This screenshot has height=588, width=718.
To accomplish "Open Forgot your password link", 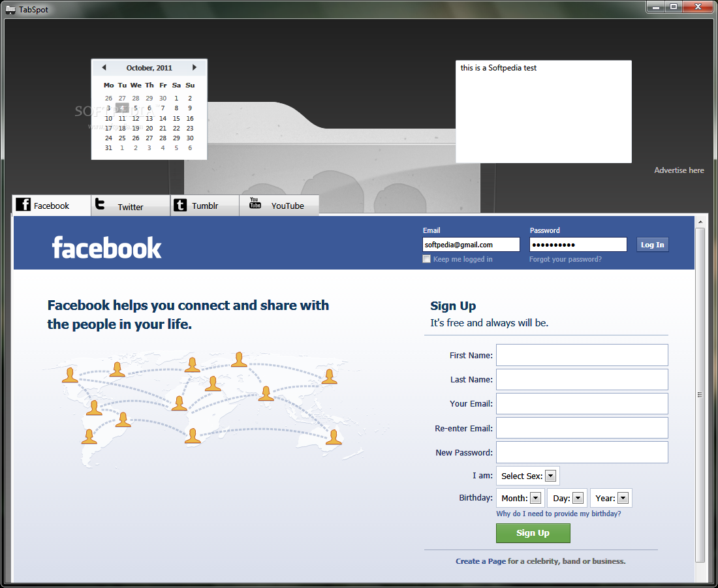I will click(x=565, y=259).
